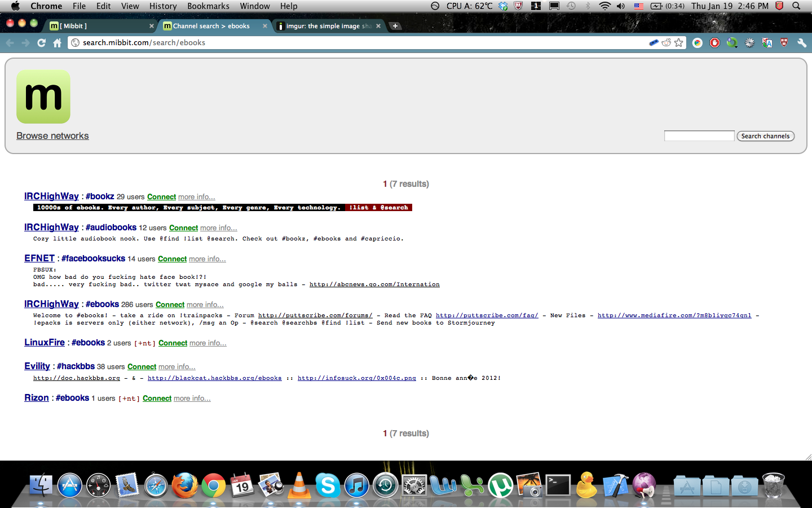
Task: Launch the App Store from the dock
Action: coord(70,485)
